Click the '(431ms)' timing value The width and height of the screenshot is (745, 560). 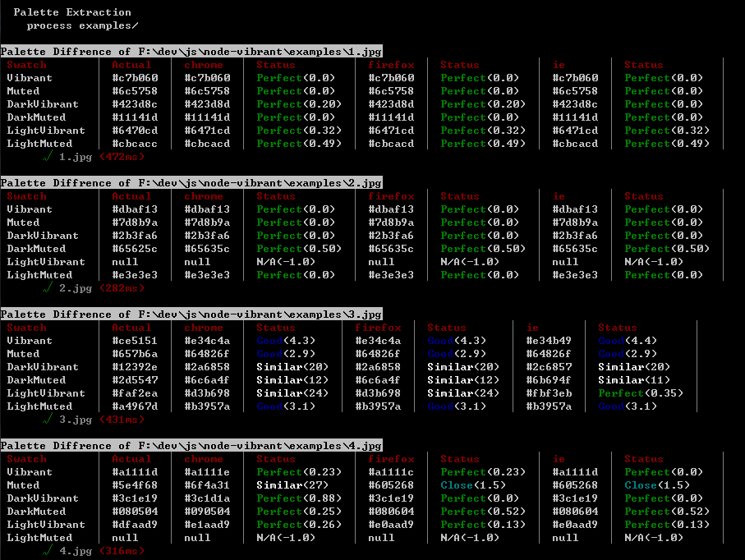122,420
